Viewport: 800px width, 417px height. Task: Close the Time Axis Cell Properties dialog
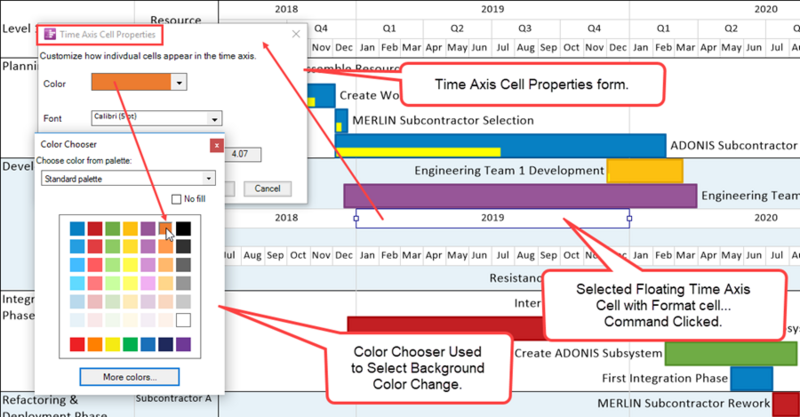(296, 34)
